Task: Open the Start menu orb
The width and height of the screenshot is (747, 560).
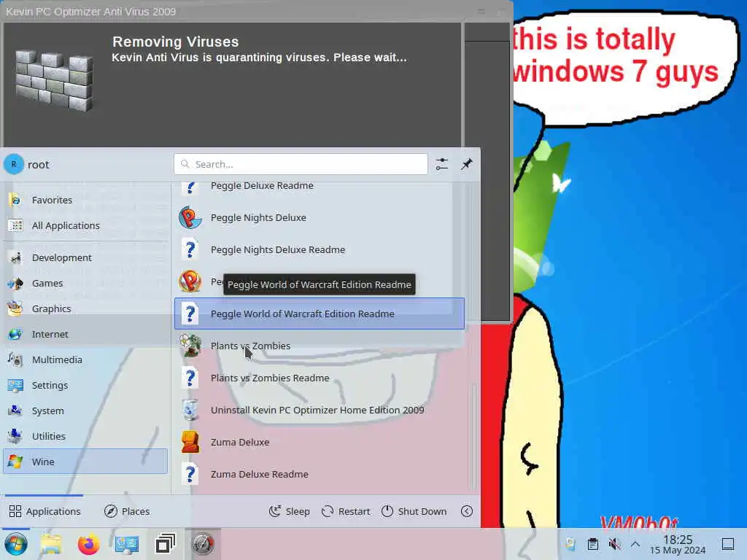Action: pyautogui.click(x=16, y=544)
